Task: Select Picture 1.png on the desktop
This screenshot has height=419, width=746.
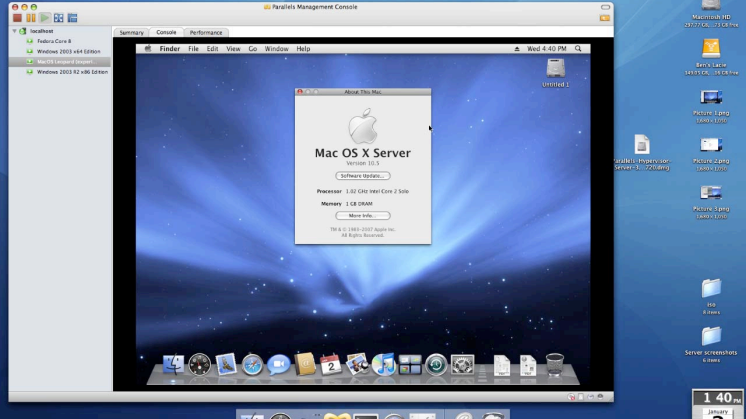Action: (x=711, y=106)
